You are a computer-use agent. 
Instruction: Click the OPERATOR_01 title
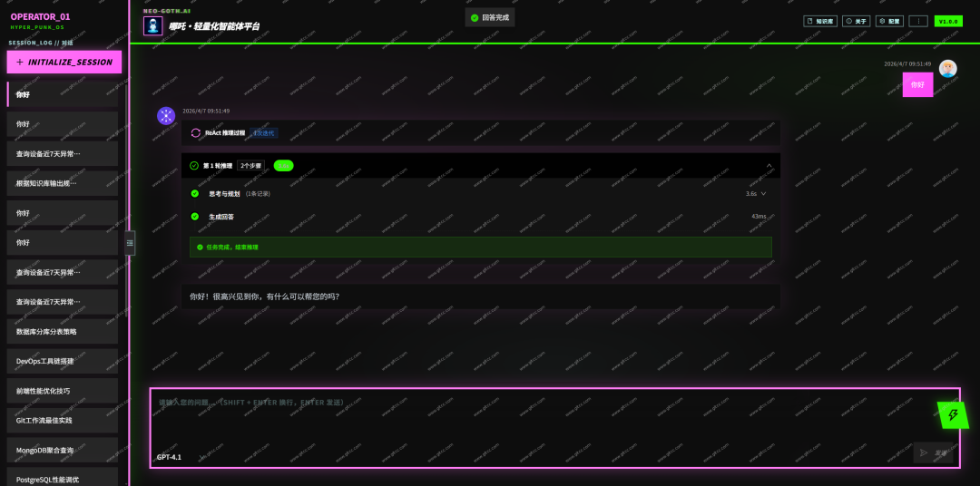pos(41,17)
